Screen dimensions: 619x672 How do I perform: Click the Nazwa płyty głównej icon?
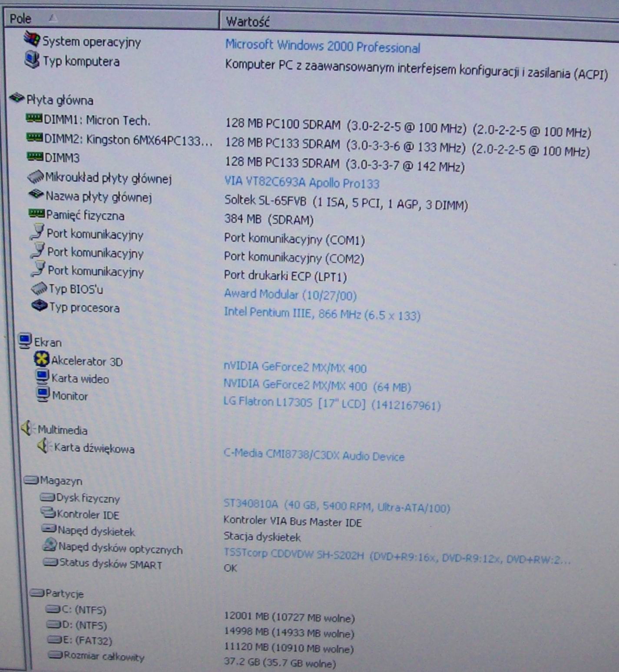click(36, 194)
